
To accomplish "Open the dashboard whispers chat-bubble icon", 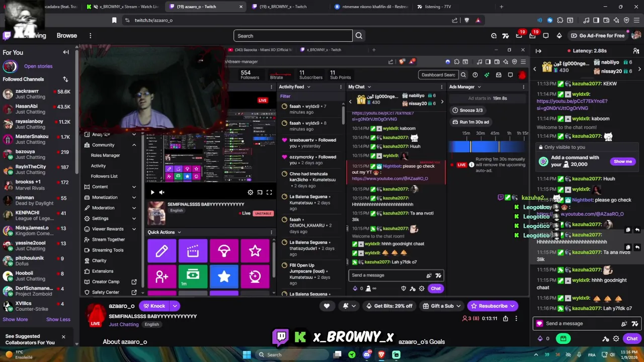I will coord(510,75).
